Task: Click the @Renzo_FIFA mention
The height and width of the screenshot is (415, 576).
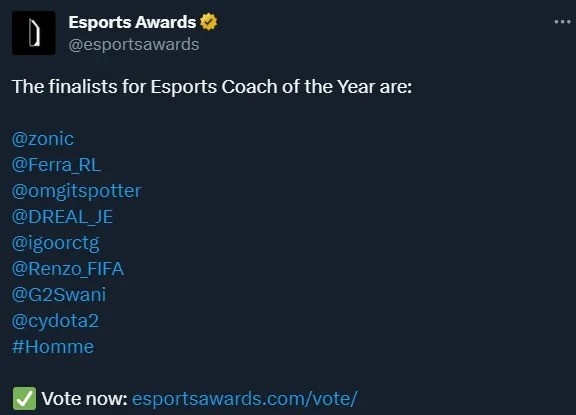Action: tap(68, 269)
